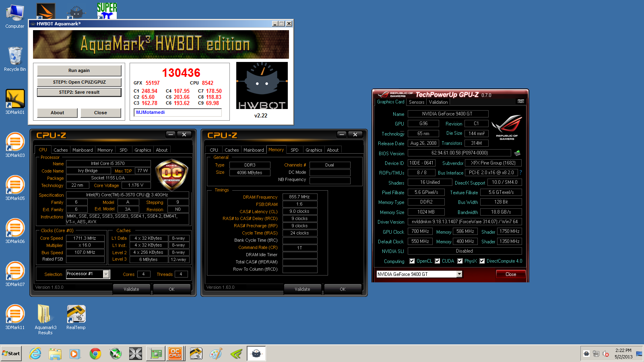The image size is (644, 362).
Task: Open the Graphics tab in the right CPU-Z window
Action: point(314,150)
